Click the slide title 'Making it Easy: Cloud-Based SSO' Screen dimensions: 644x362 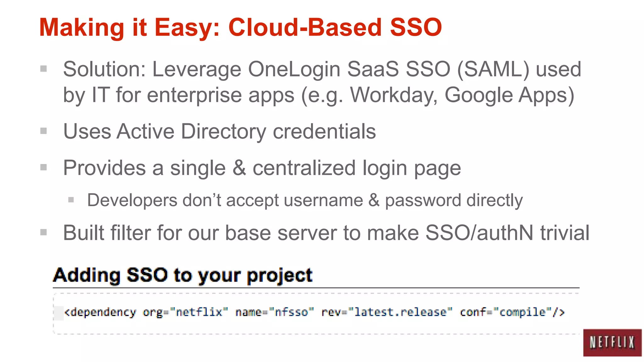pos(241,27)
